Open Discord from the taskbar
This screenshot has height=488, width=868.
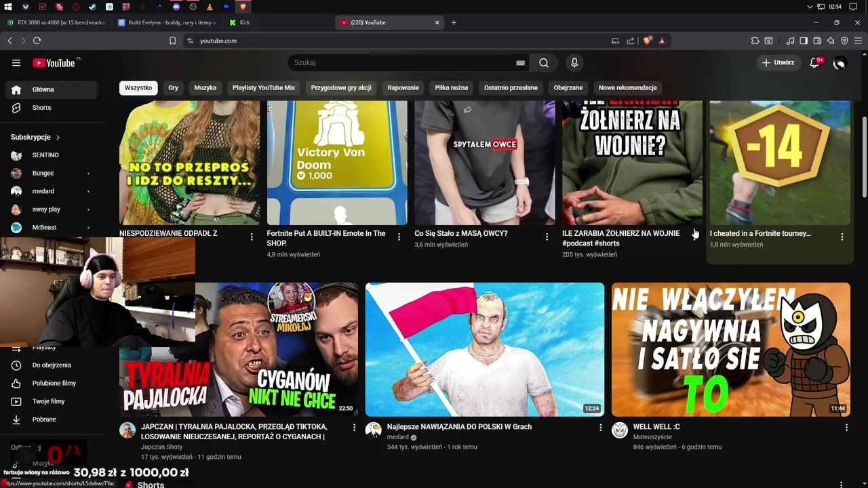pos(176,7)
